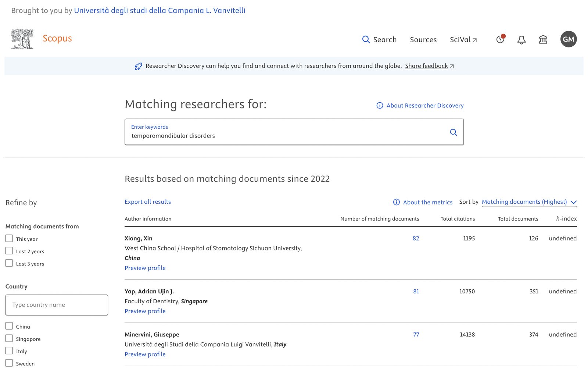This screenshot has width=588, height=368.
Task: Open About Researcher Discovery link
Action: pyautogui.click(x=425, y=106)
